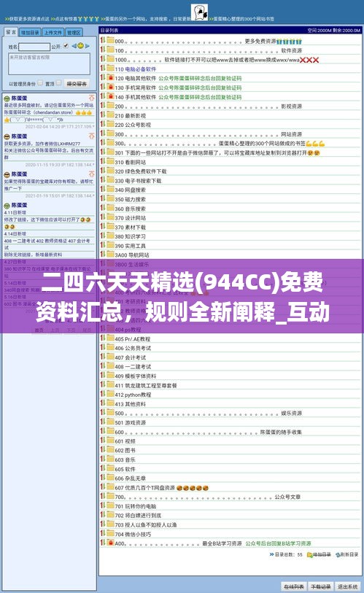
Task: Click the sort arrows icon for 601 视频
Action: (x=103, y=441)
